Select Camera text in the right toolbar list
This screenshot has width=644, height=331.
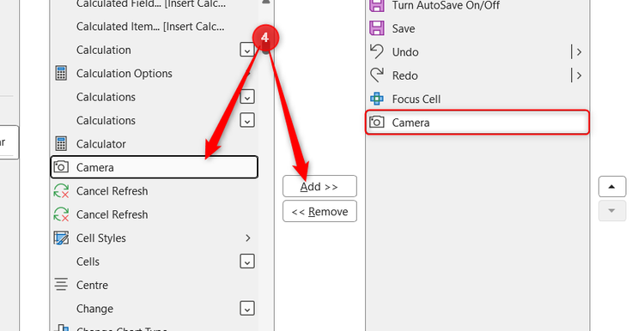coord(410,123)
